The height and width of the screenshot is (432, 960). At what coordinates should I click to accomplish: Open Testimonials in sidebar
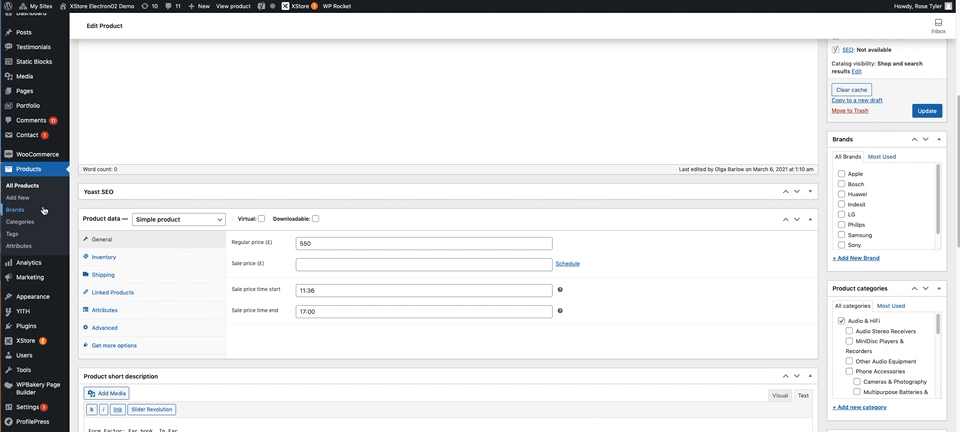point(33,47)
